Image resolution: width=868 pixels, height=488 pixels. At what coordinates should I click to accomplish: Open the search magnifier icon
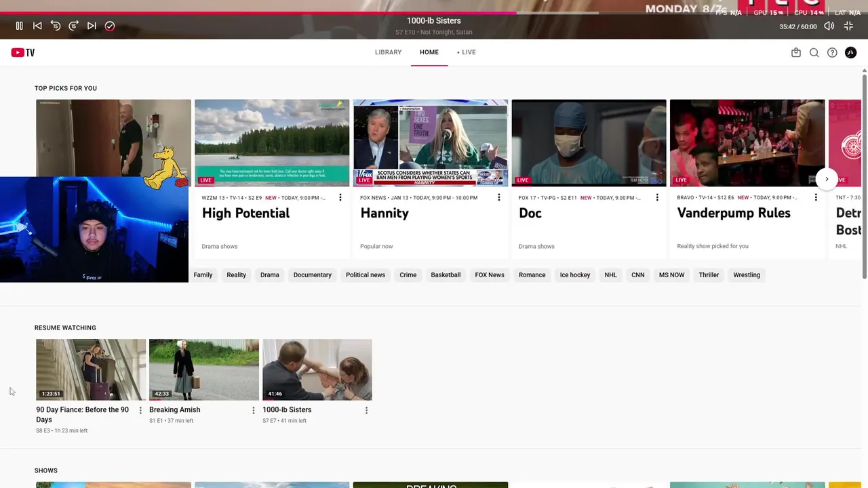click(814, 52)
